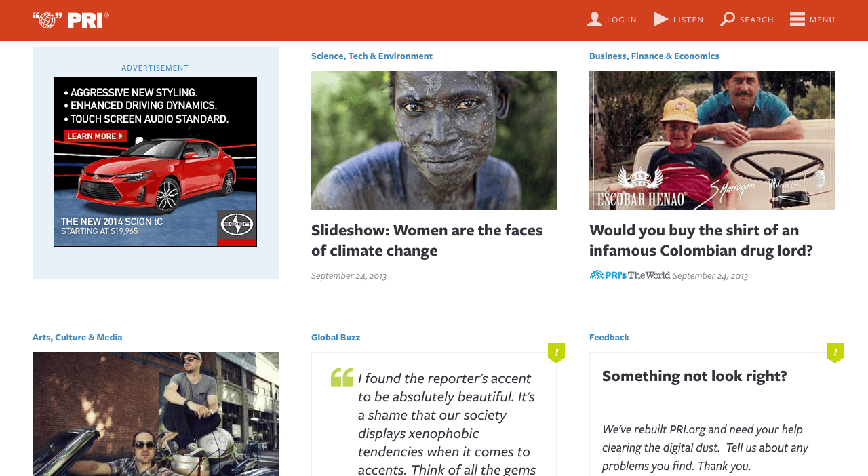868x476 pixels.
Task: Open Science, Tech & Environment category
Action: coord(372,56)
